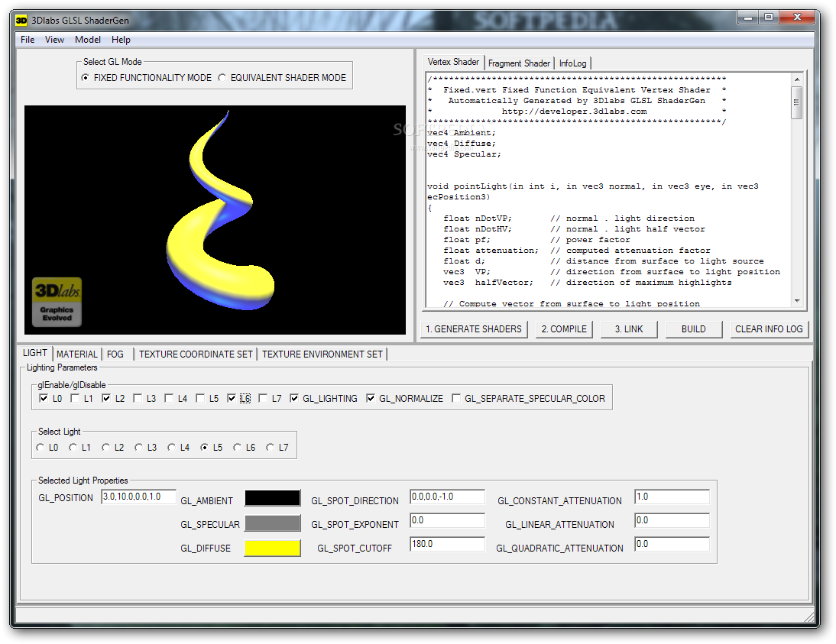Image resolution: width=836 pixels, height=644 pixels.
Task: Select light L6 radio button
Action: pos(237,447)
